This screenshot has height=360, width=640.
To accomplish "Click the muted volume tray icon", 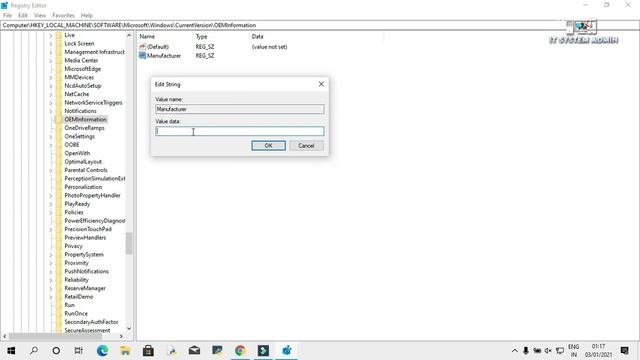I will pos(548,351).
